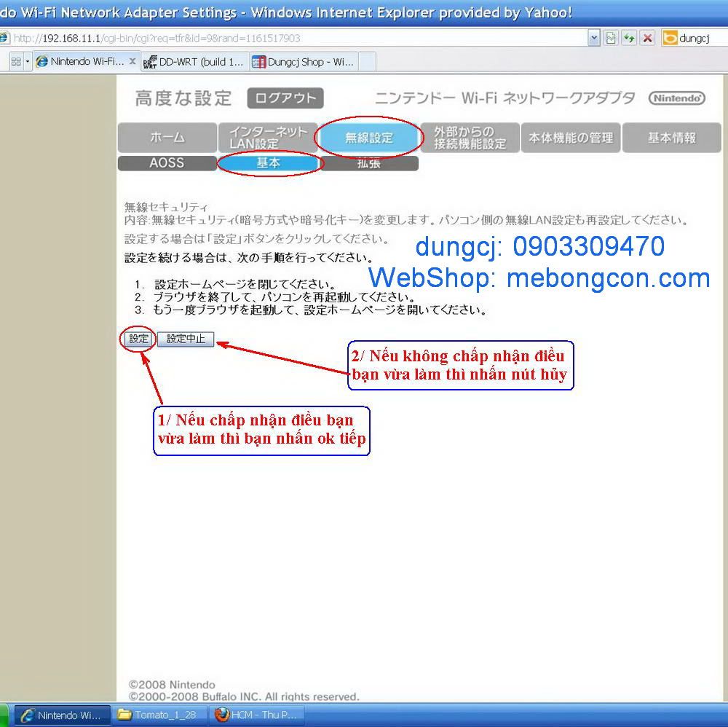This screenshot has width=728, height=727.
Task: Click the red Stop loading icon
Action: [x=647, y=38]
